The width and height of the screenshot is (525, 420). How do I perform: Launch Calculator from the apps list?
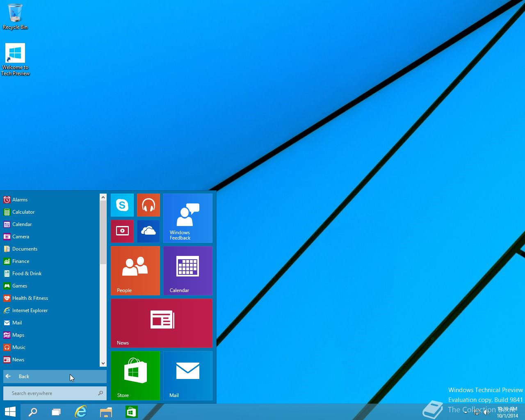point(50,212)
